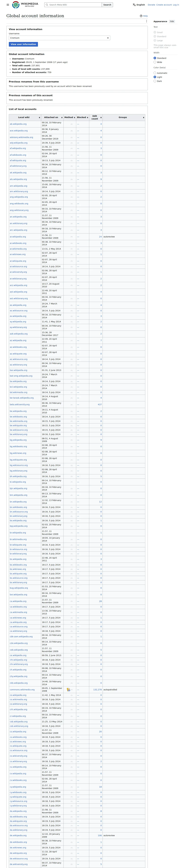Image resolution: width=186 pixels, height=868 pixels.
Task: Open da.wikipedia.org local wiki link
Action: pos(18,811)
